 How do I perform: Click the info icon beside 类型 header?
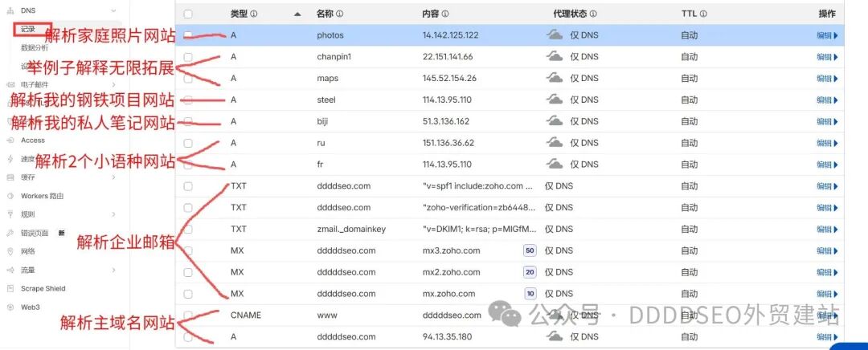coord(254,14)
